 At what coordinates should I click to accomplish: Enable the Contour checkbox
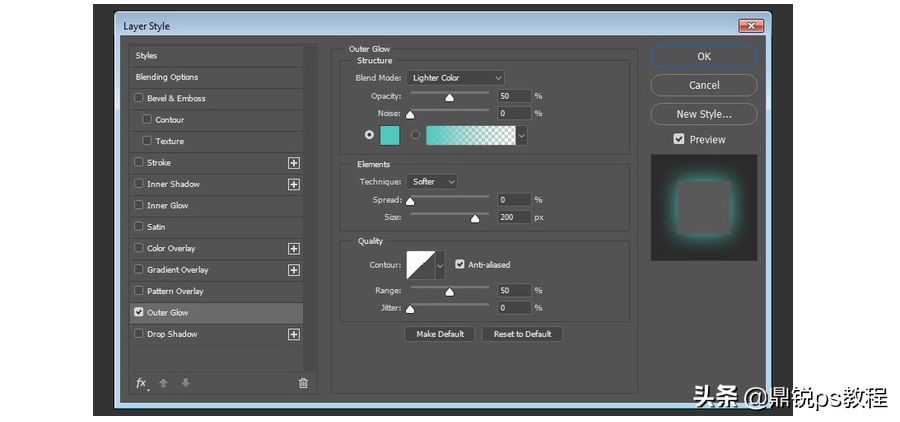click(147, 119)
